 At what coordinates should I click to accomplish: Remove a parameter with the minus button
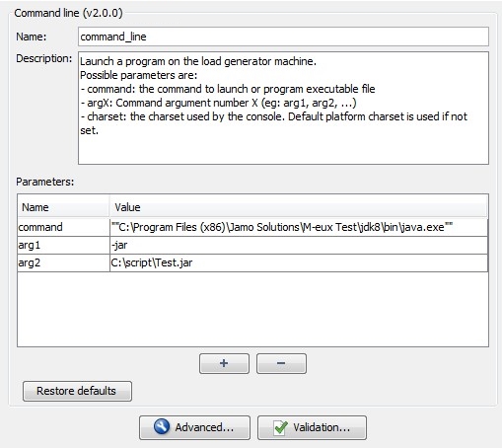point(281,363)
